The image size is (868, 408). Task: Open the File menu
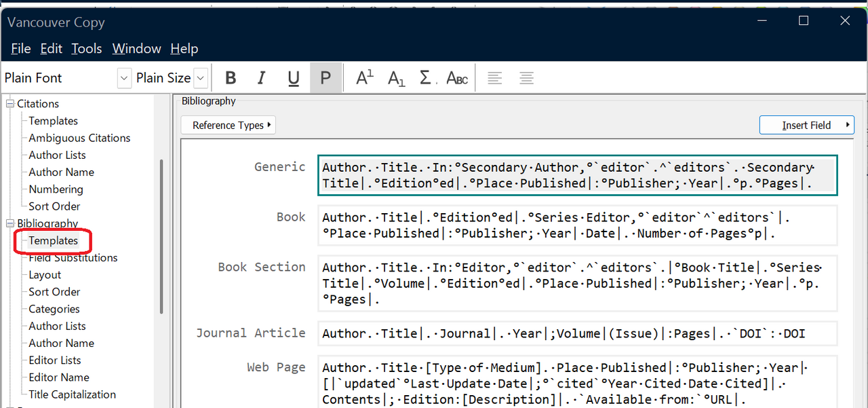point(21,48)
